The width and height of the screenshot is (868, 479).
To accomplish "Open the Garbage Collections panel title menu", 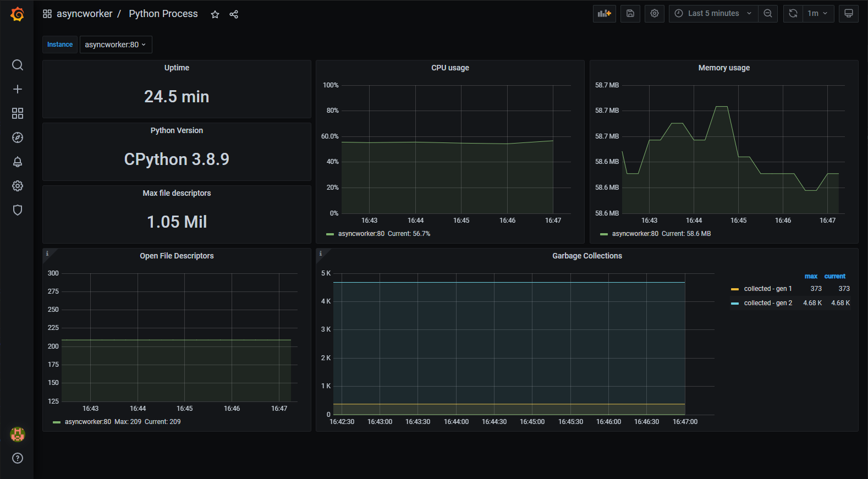I will tap(587, 256).
